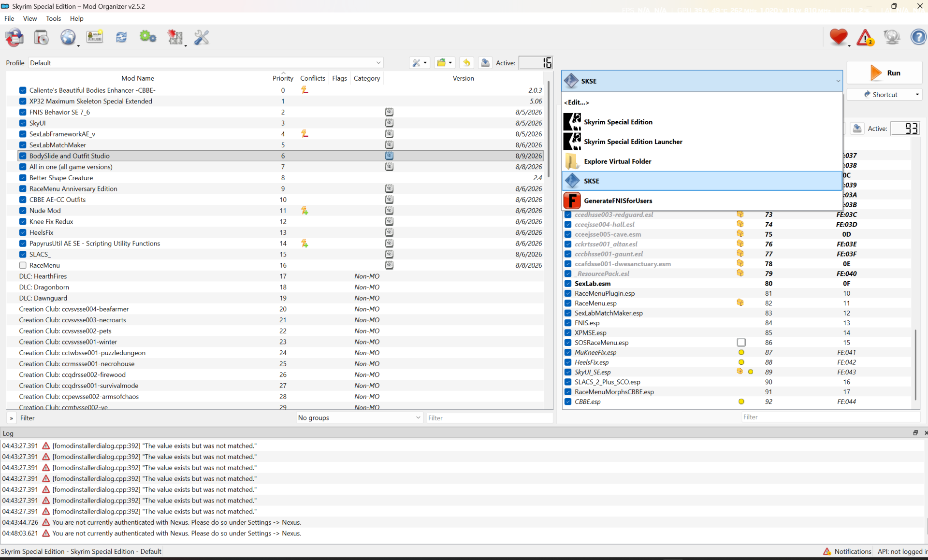Disable the HeelsFix mod checkbox
Viewport: 928px width, 560px height.
(x=23, y=232)
